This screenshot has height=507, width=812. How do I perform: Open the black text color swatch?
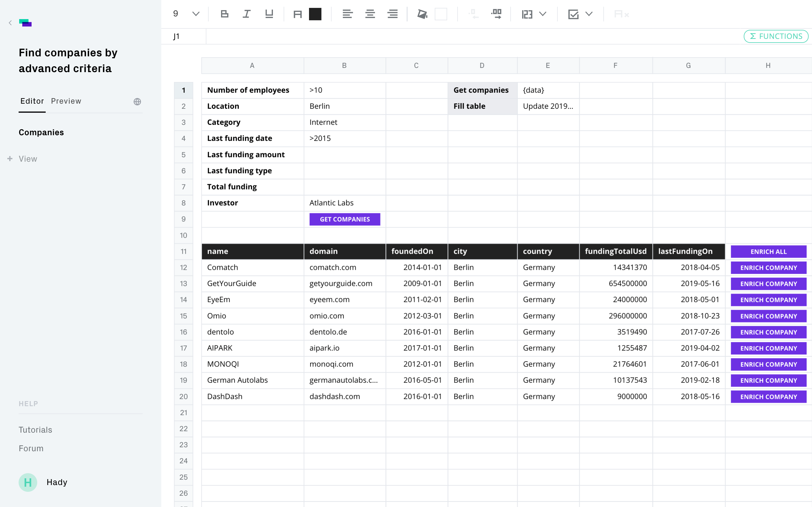click(315, 14)
